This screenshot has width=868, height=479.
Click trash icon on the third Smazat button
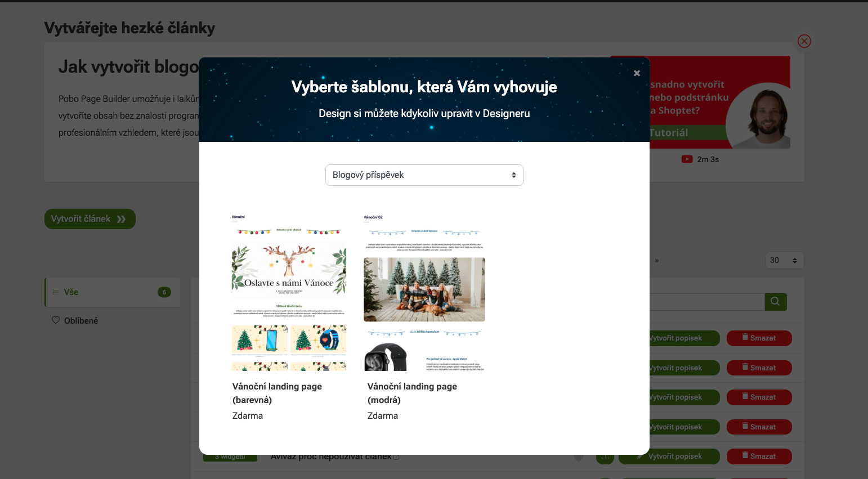coord(745,396)
